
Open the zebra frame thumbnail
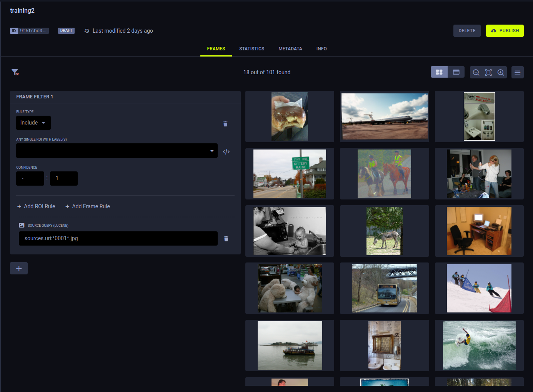pos(384,231)
